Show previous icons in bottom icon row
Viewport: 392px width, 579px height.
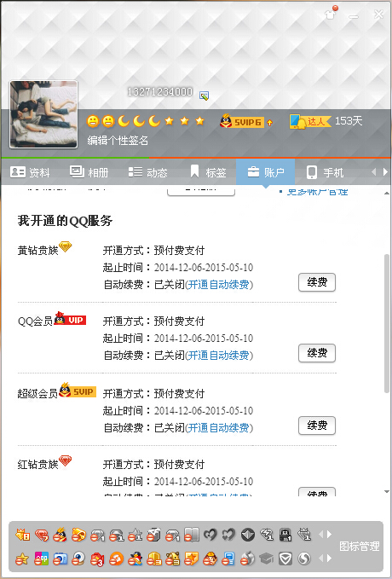click(x=320, y=559)
